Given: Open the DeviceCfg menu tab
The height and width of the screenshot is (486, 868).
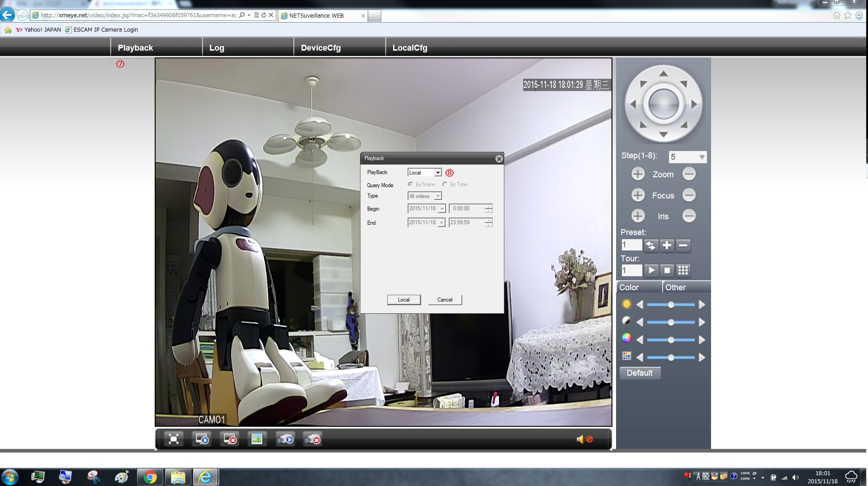Looking at the screenshot, I should click(x=321, y=48).
